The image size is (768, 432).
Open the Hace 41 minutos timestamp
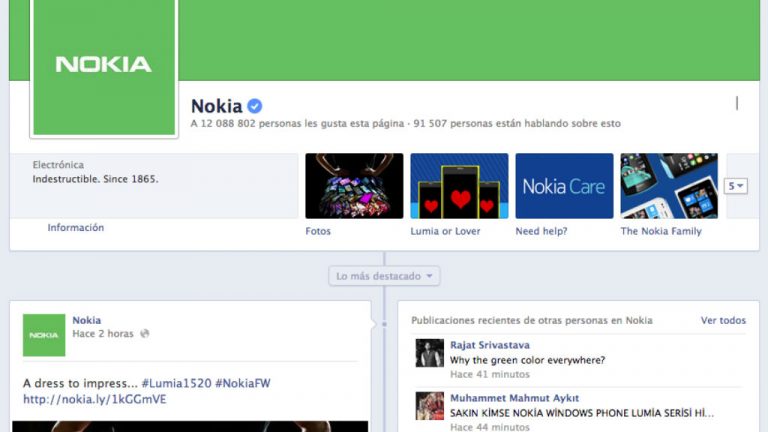(x=490, y=374)
